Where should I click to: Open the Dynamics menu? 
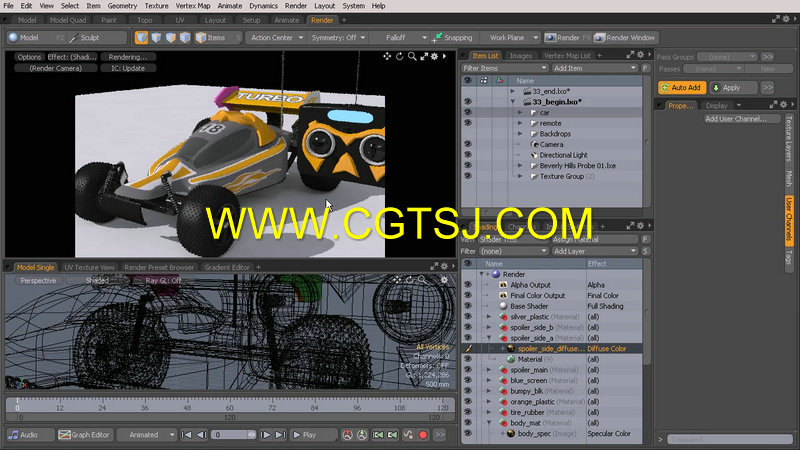click(263, 6)
